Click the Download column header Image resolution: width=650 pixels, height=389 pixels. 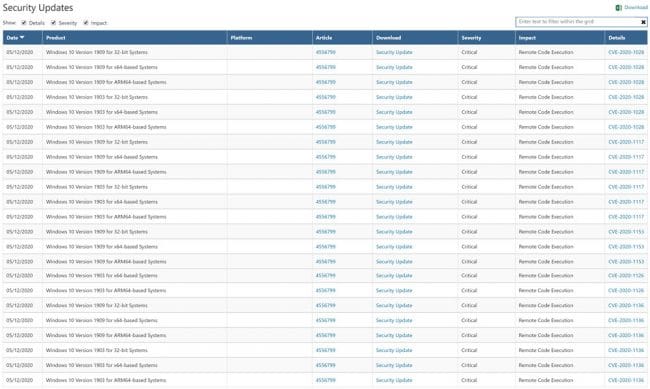(x=389, y=38)
